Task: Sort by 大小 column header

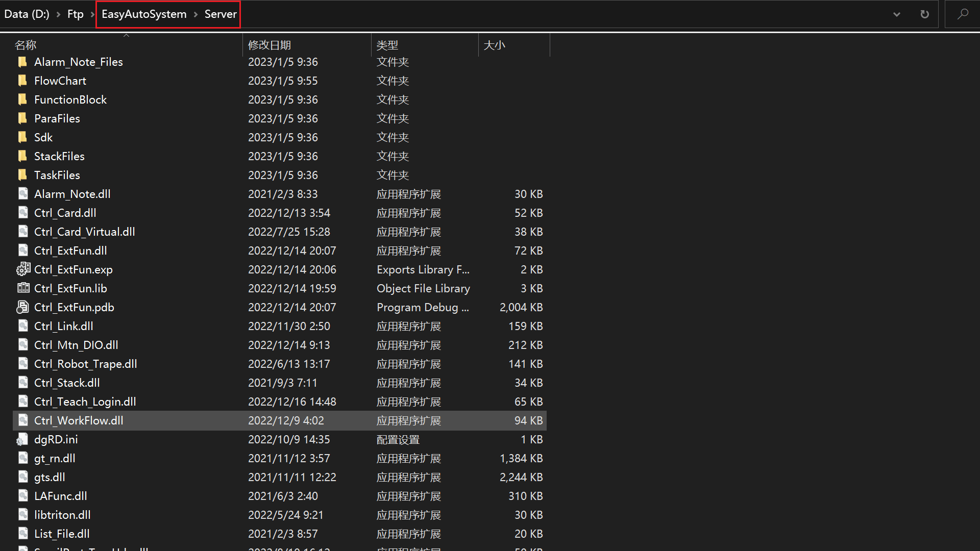Action: click(x=494, y=45)
